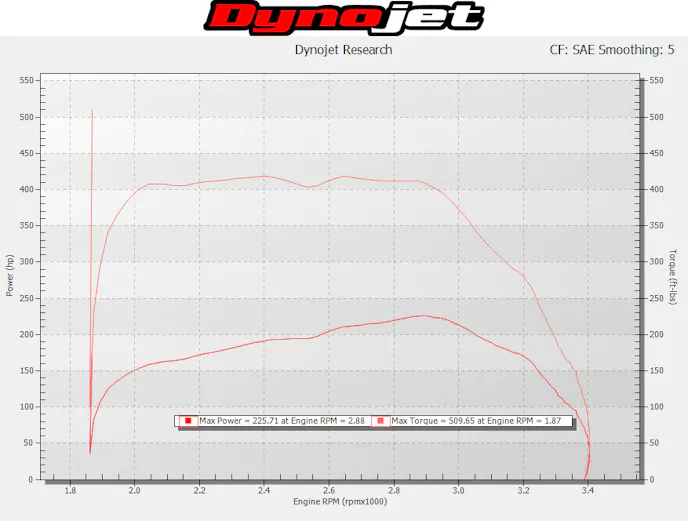688x521 pixels.
Task: Click the Max Power legend color swatch
Action: click(x=187, y=422)
